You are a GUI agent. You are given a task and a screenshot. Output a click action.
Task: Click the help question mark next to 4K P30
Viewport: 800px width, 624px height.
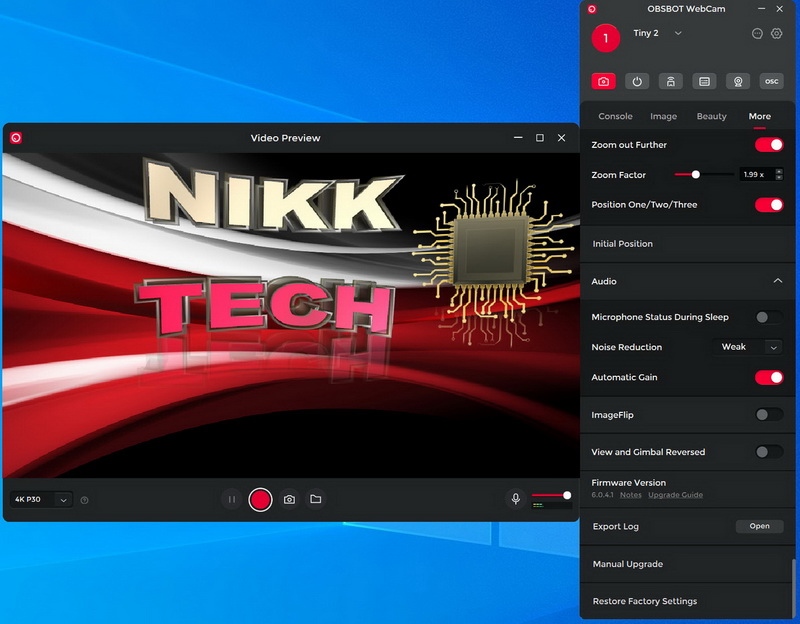(85, 500)
